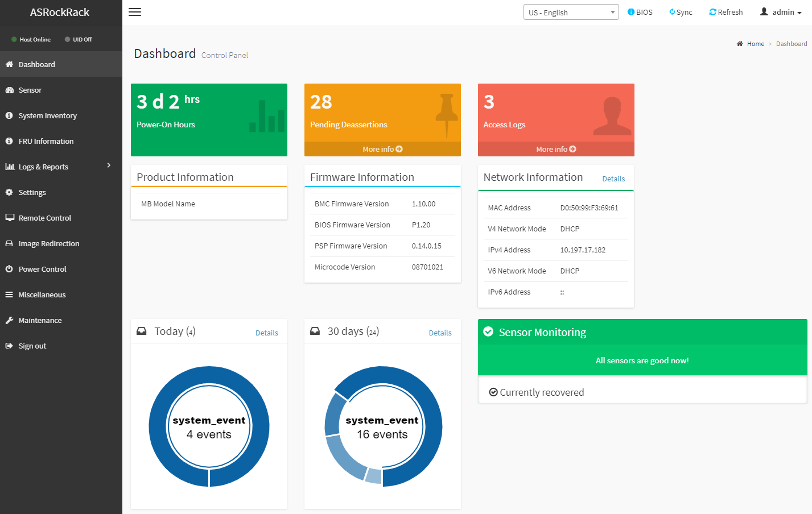
Task: Click the Sensor gauge icon in sidebar
Action: point(10,90)
